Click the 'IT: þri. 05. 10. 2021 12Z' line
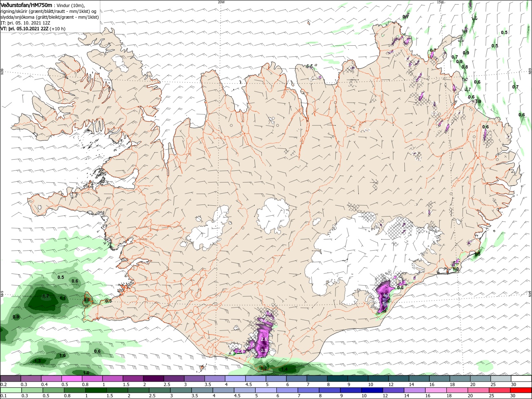Image resolution: width=532 pixels, height=399 pixels. [x=25, y=23]
